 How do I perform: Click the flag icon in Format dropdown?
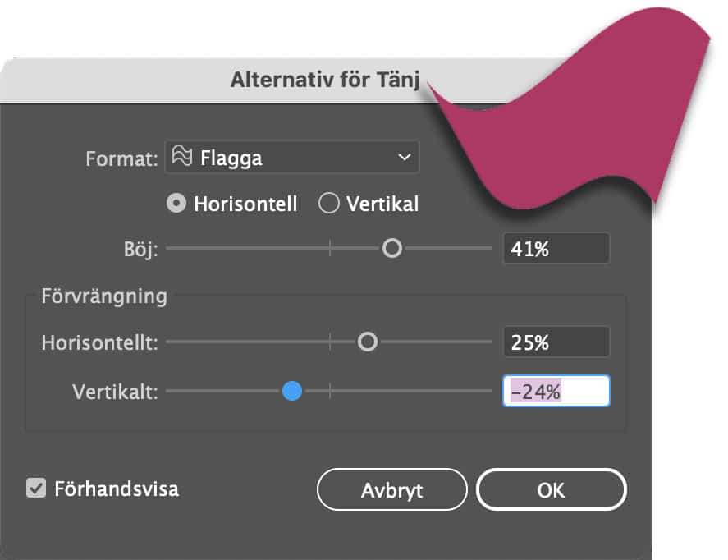pos(183,158)
